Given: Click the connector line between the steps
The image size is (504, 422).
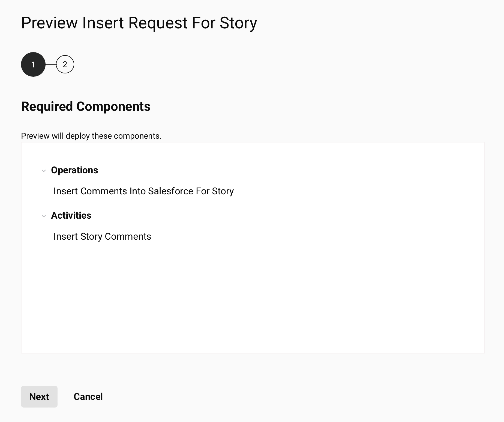Looking at the screenshot, I should [x=51, y=64].
